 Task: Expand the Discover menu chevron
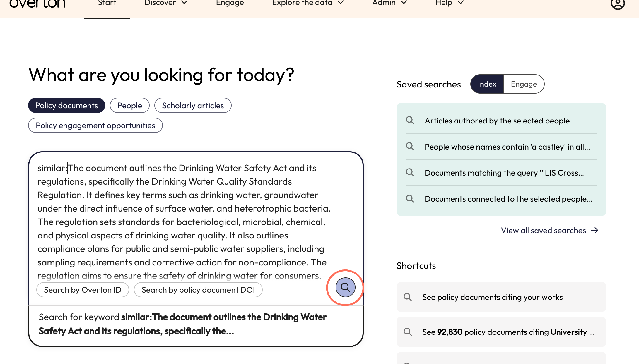pos(184,3)
